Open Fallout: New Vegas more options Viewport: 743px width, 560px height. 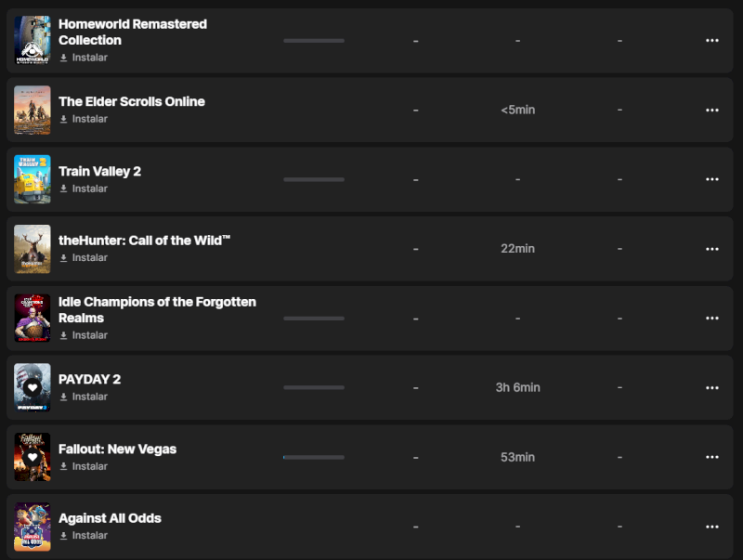712,457
